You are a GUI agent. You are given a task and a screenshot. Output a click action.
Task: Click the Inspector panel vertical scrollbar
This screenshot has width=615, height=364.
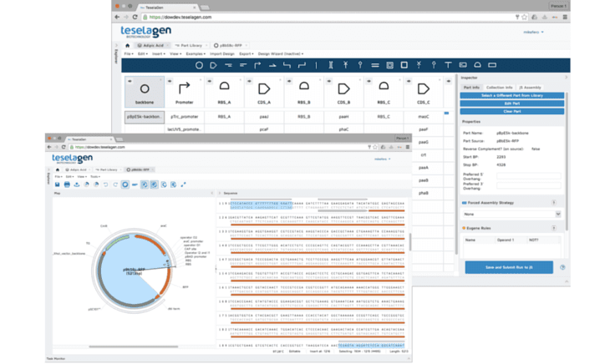[566, 161]
